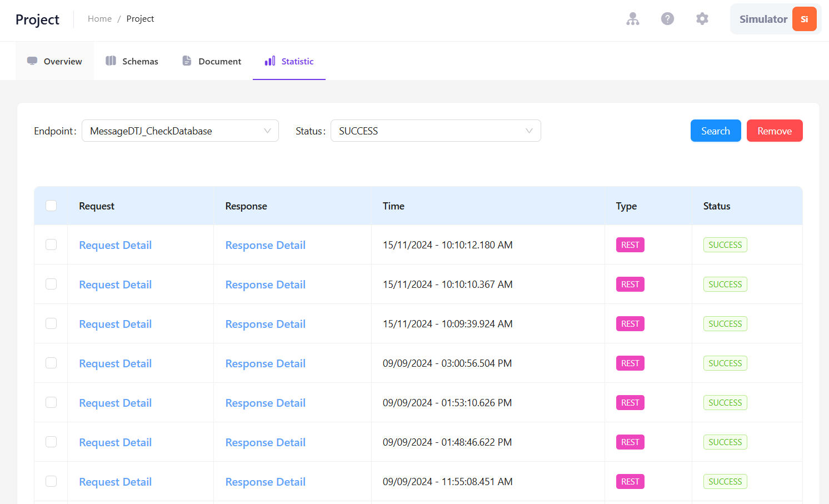Click the Schemas tab columns icon
The image size is (829, 504).
[111, 61]
